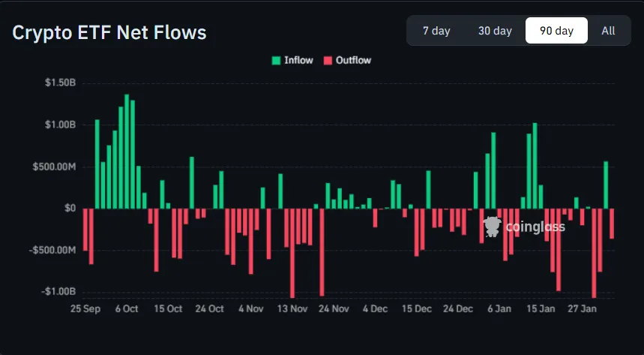Click the 15 Jan date label
Screen dimensions: 644x355
click(x=541, y=309)
